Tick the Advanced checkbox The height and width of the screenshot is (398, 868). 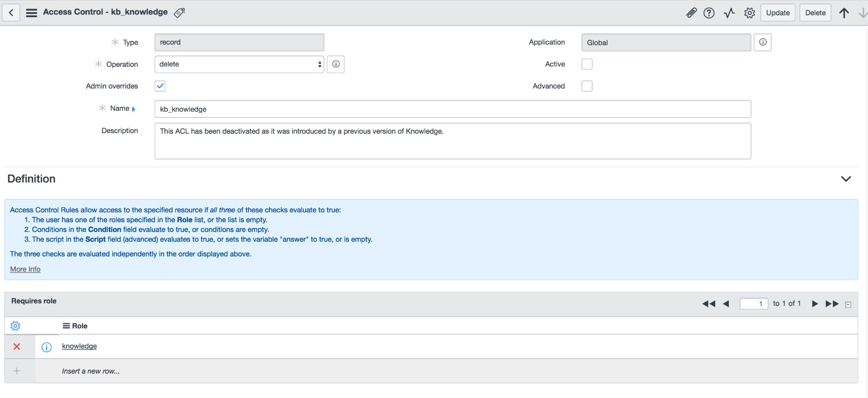(587, 86)
